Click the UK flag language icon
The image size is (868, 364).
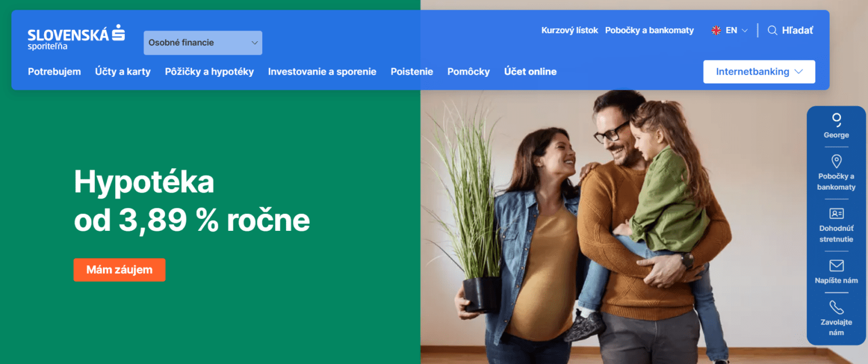tap(716, 30)
